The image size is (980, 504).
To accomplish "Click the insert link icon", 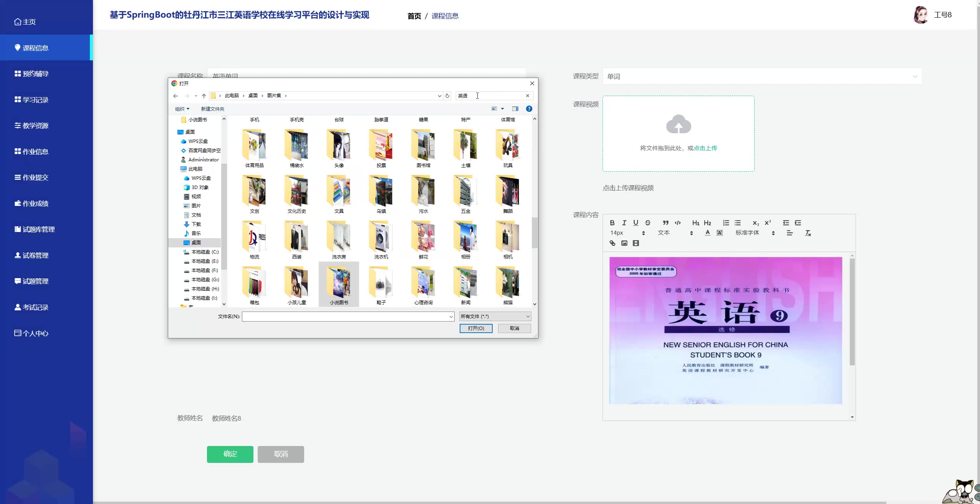I will pos(612,243).
